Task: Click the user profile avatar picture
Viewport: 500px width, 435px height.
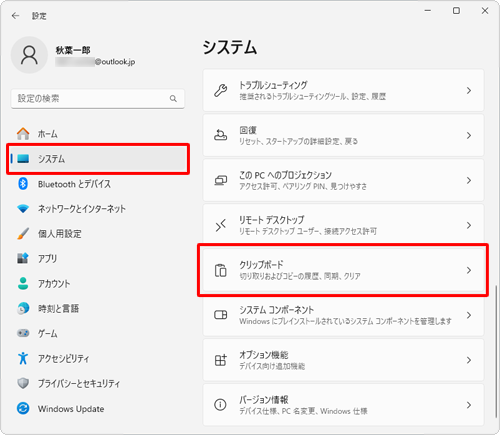Action: 29,55
